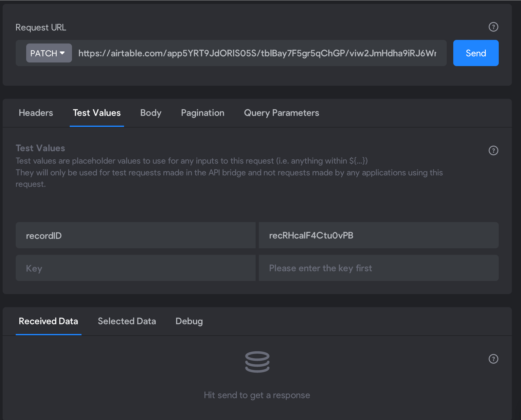
Task: Open the Request URL help icon
Action: point(493,27)
